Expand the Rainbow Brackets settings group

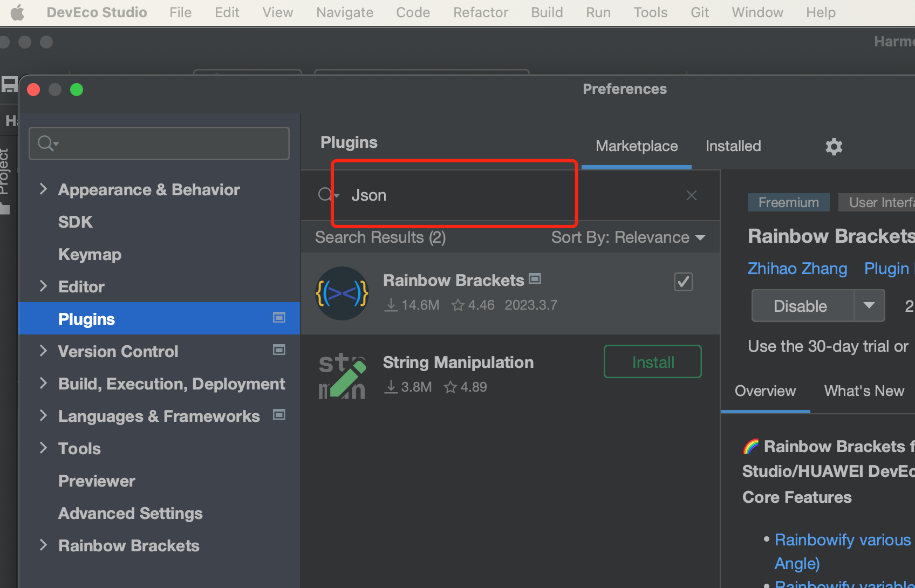pyautogui.click(x=43, y=545)
